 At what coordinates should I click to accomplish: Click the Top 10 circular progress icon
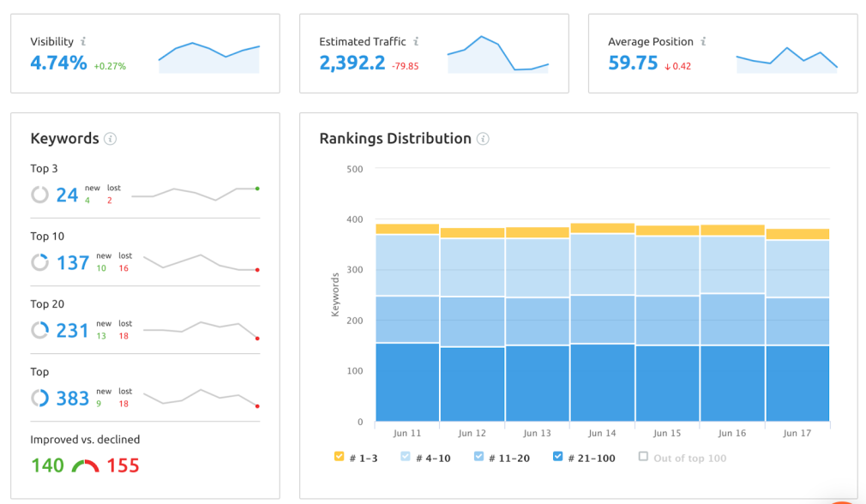(39, 262)
